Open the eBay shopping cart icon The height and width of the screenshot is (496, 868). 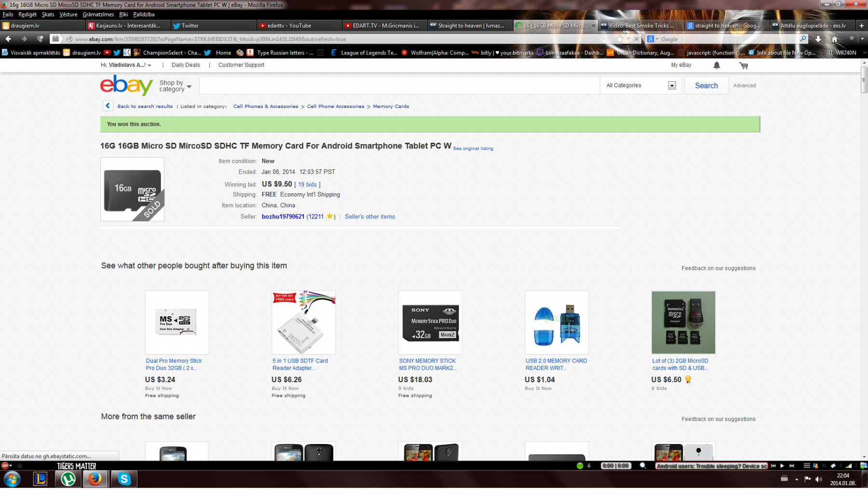pyautogui.click(x=743, y=65)
